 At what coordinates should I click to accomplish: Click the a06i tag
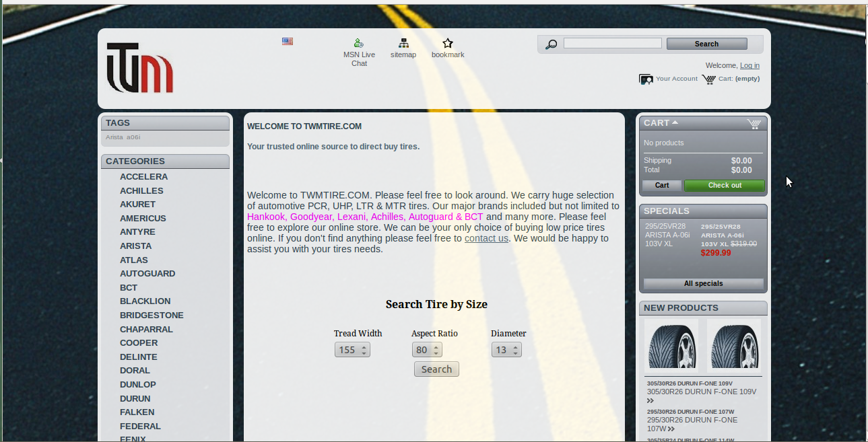point(133,137)
